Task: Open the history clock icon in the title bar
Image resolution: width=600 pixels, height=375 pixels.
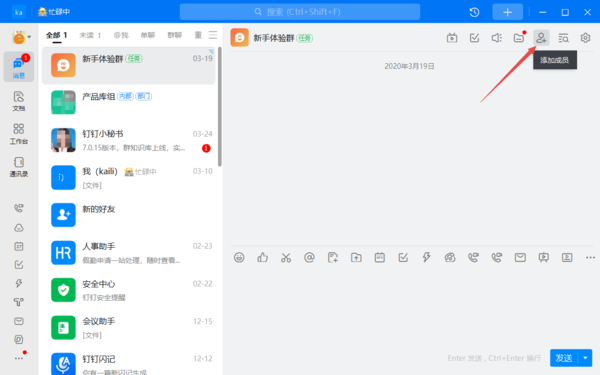Action: click(x=474, y=12)
